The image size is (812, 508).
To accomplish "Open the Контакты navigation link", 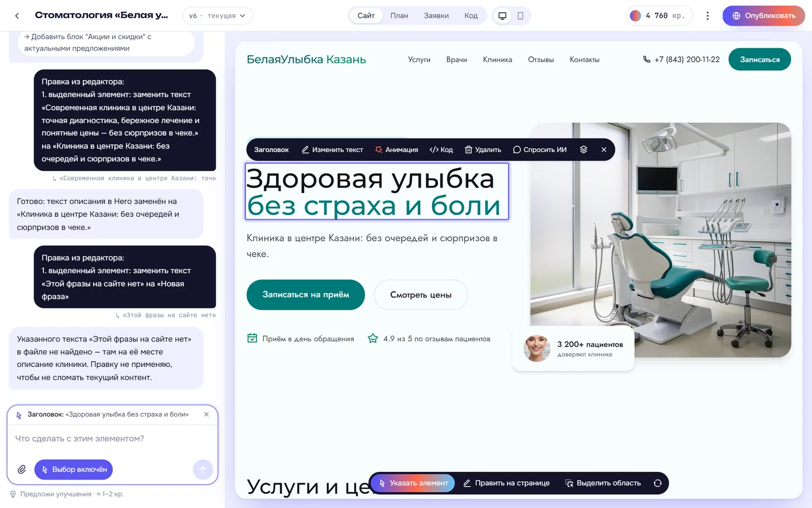I will 585,59.
